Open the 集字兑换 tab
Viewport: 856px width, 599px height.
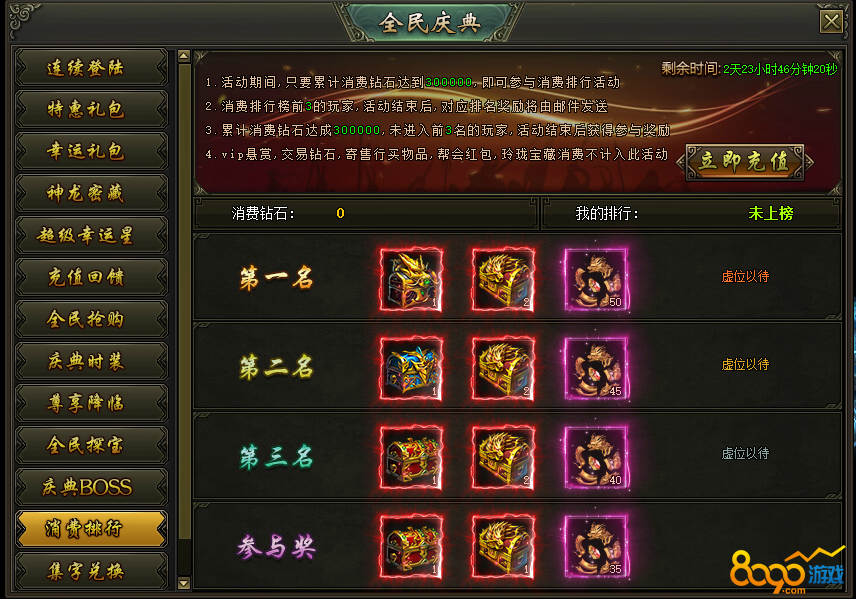(91, 571)
